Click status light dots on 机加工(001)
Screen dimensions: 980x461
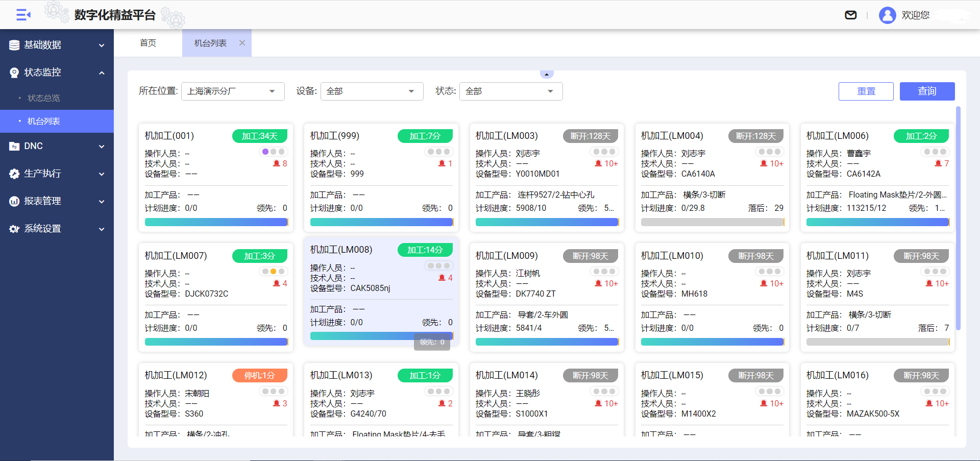(x=273, y=152)
